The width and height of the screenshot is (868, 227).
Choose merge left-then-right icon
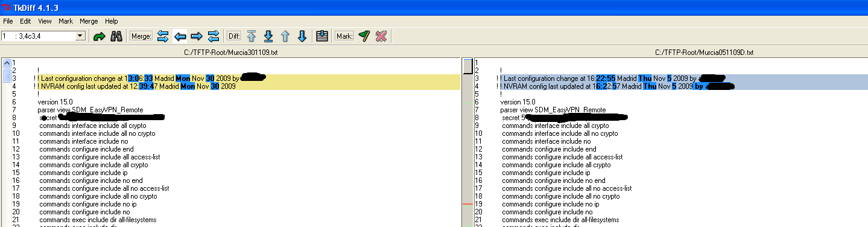click(x=163, y=36)
